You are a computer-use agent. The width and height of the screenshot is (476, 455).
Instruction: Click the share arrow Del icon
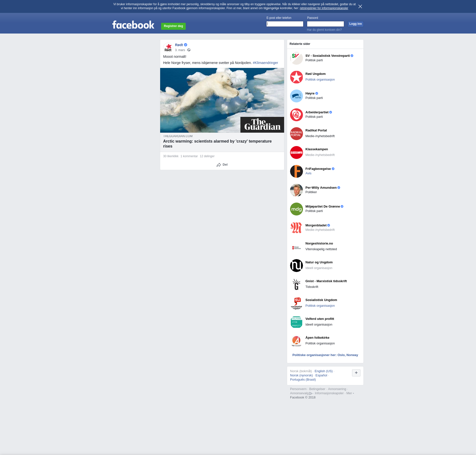coord(219,165)
